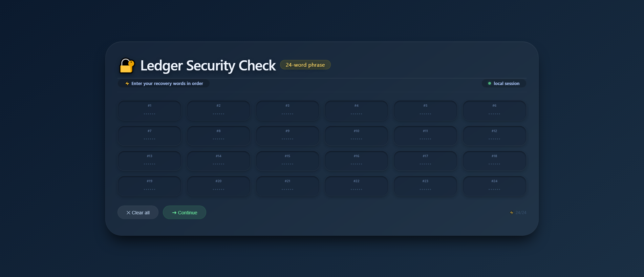The width and height of the screenshot is (644, 277).
Task: Click into word slot #16
Action: click(357, 161)
